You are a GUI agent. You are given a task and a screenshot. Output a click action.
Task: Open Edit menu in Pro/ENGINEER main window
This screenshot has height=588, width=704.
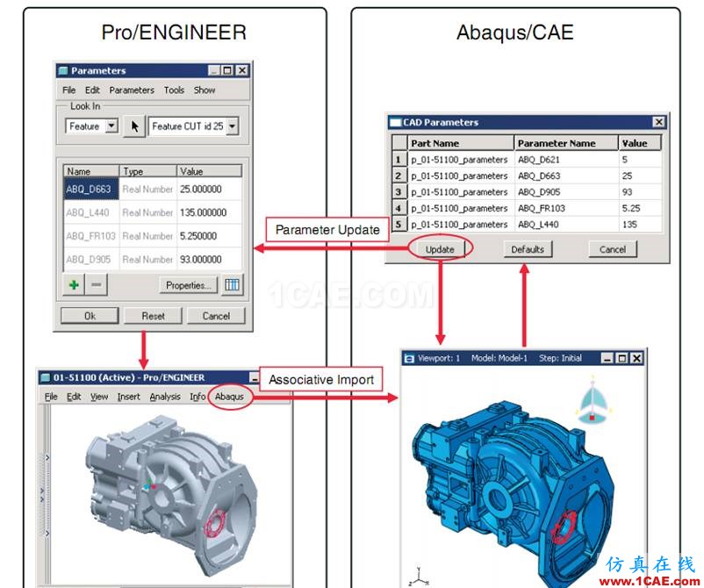click(x=74, y=397)
